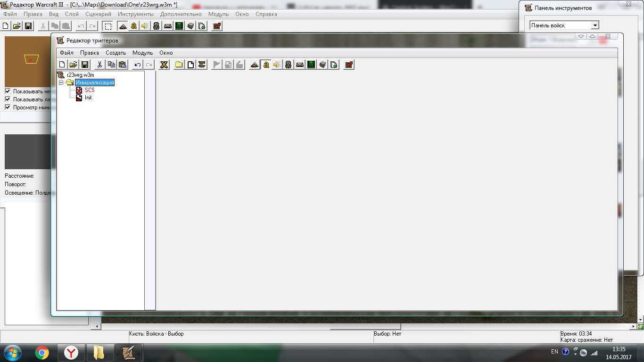The image size is (644, 362).
Task: Toggle first 'Показывать не...' checkbox
Action: (8, 91)
